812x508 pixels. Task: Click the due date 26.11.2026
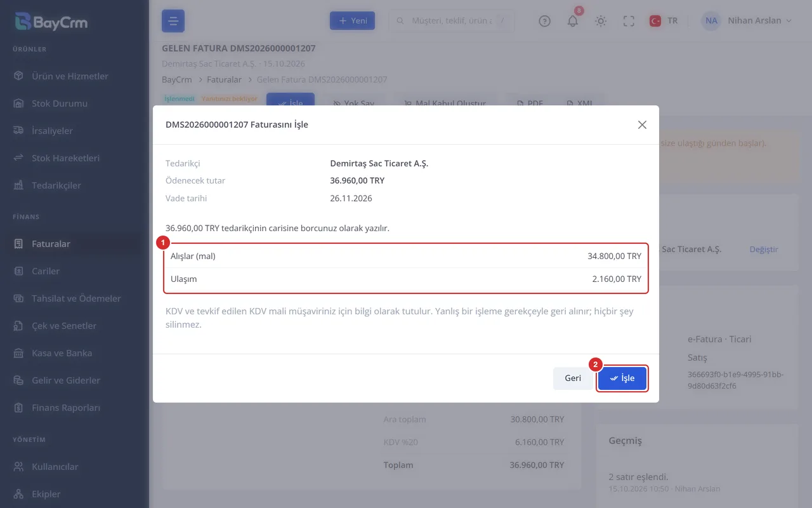pyautogui.click(x=351, y=198)
